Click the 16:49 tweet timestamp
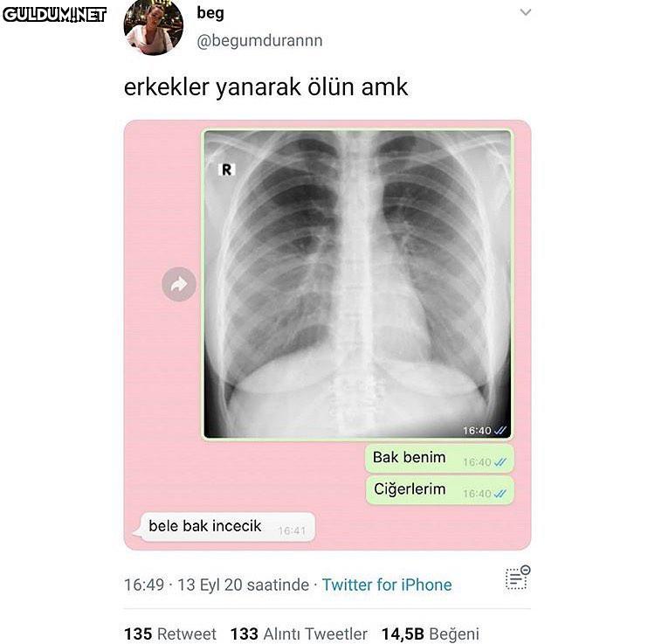The height and width of the screenshot is (644, 655). pyautogui.click(x=144, y=585)
